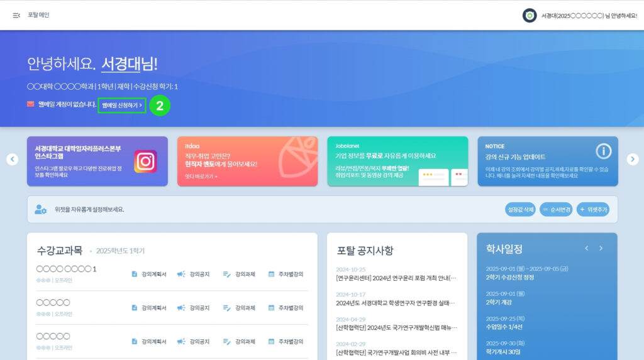Open notice 2024년 연구윤리 포럼 개최 안내
The width and height of the screenshot is (644, 360).
(396, 278)
